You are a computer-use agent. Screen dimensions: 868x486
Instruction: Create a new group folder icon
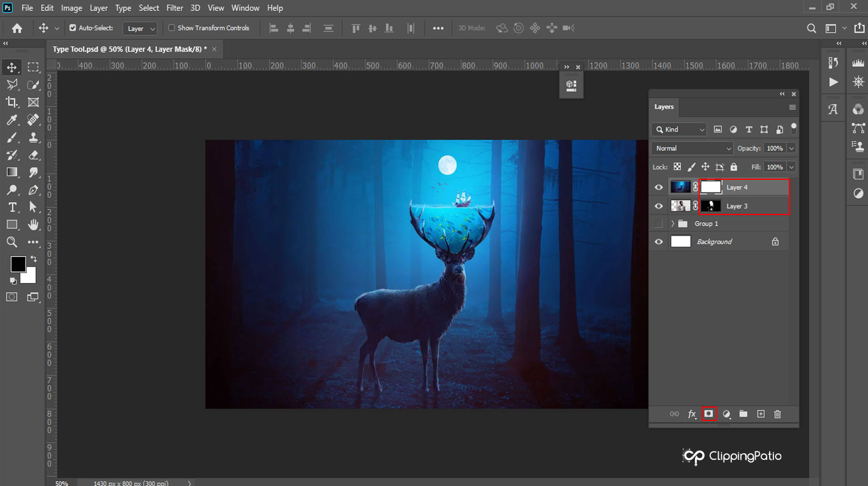tap(743, 414)
